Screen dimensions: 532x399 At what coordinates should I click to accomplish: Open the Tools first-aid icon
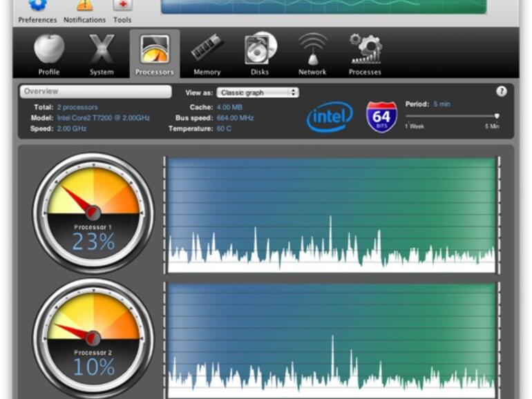(122, 6)
